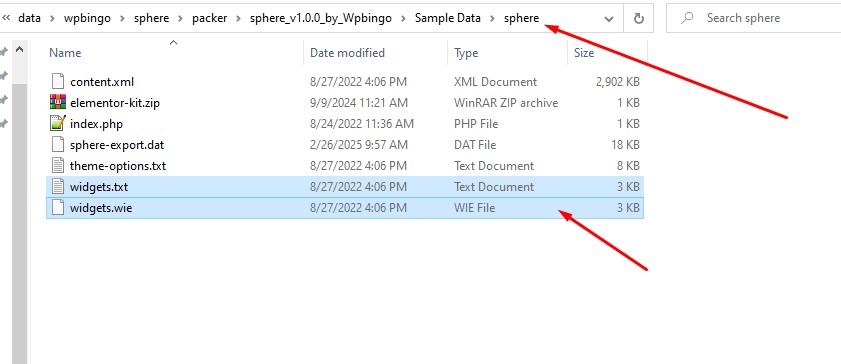Click the widgets.txt document icon
841x364 pixels.
click(57, 187)
